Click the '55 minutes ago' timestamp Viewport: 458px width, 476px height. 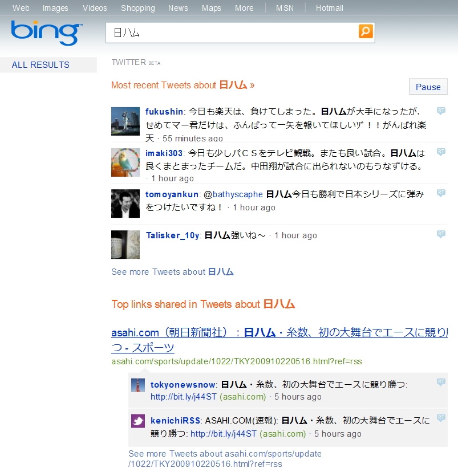pos(193,139)
